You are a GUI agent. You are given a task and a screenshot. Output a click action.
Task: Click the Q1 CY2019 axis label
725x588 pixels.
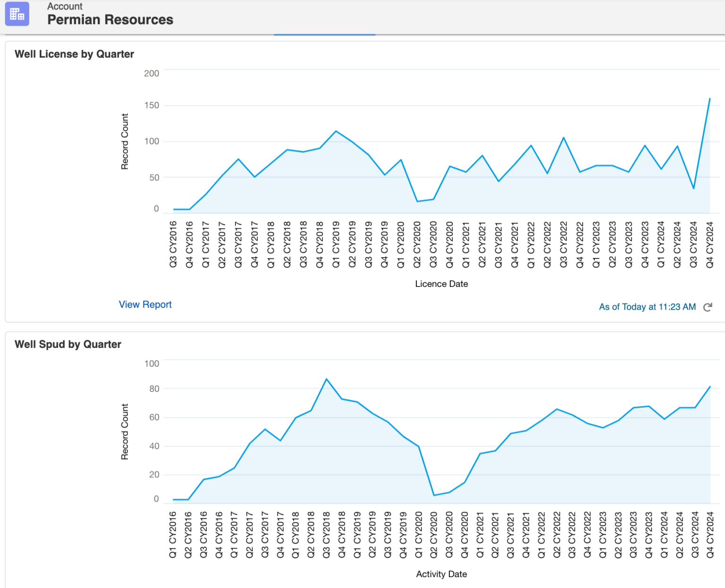[x=336, y=244]
